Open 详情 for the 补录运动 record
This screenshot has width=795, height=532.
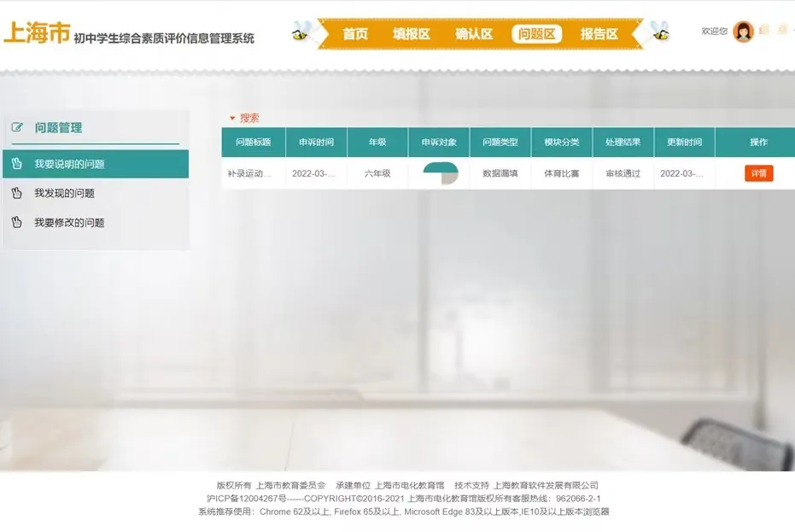point(758,173)
